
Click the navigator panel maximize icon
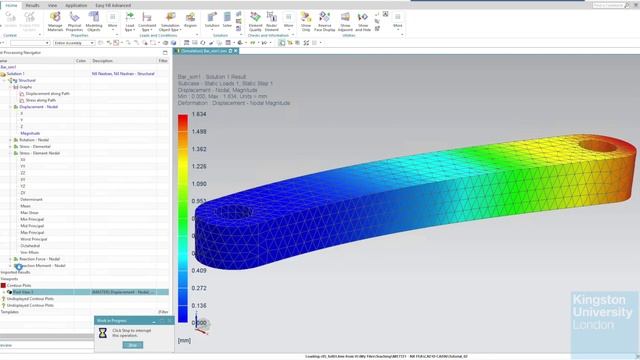(x=165, y=53)
